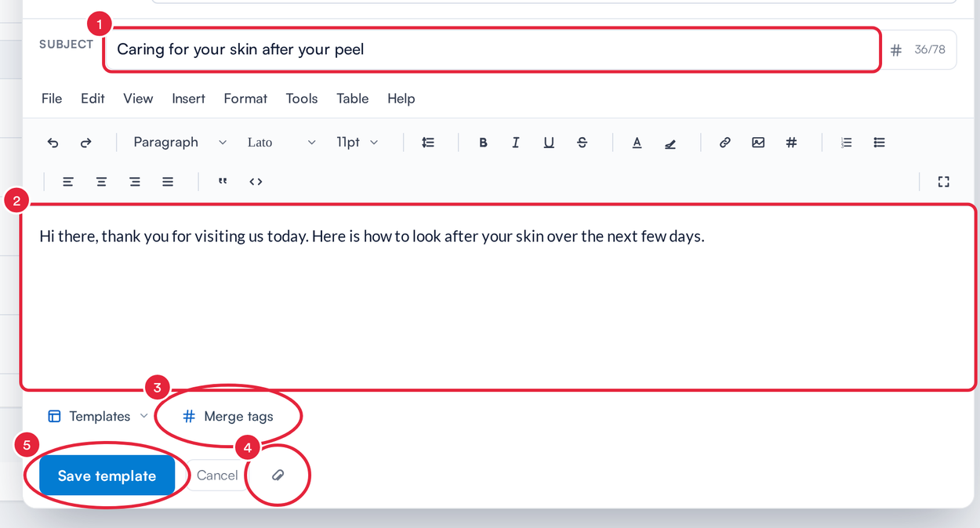
Task: Open the Help menu
Action: coord(401,99)
